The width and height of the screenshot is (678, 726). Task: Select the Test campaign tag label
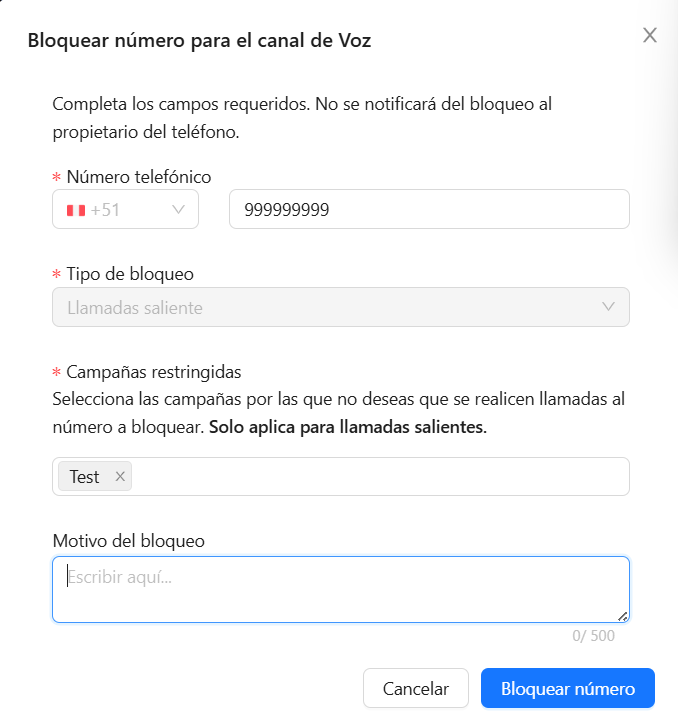(84, 477)
